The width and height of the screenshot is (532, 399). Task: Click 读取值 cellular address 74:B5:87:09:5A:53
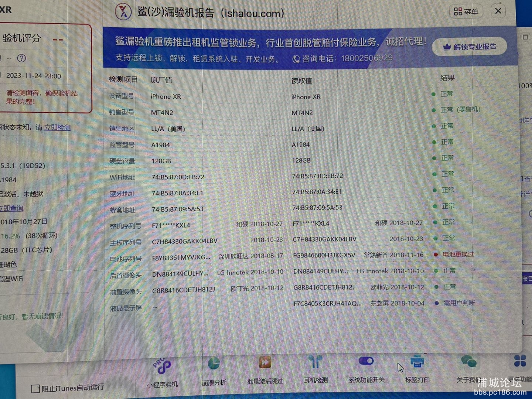click(317, 208)
